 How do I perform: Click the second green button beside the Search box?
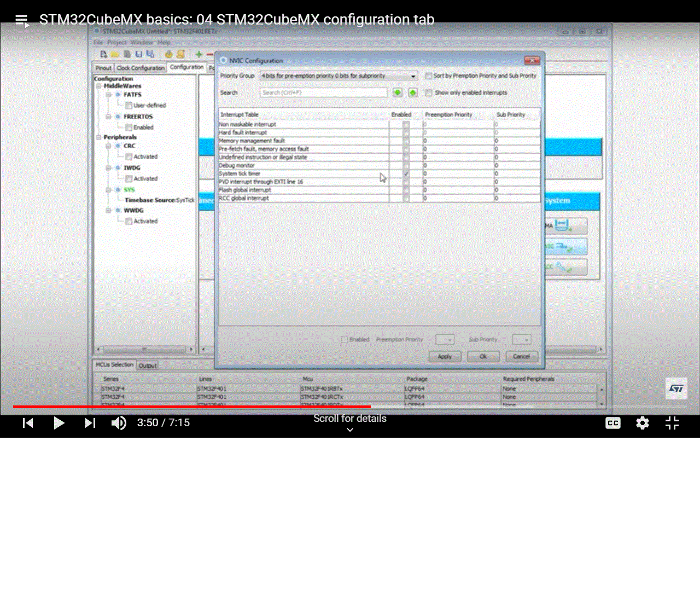click(x=413, y=92)
